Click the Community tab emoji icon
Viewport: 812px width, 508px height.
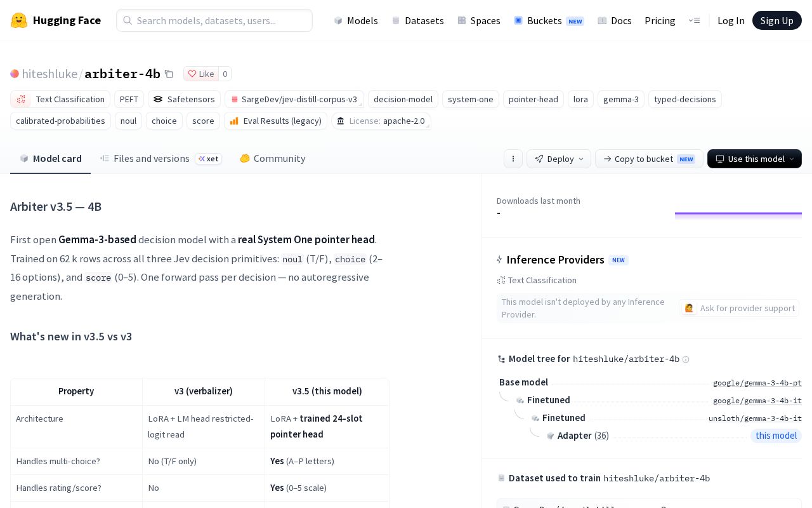245,159
